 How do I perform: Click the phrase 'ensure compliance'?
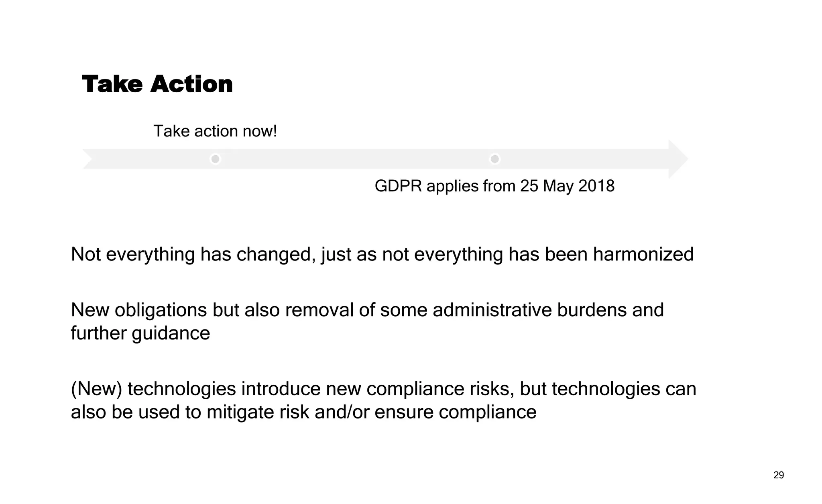pos(455,412)
